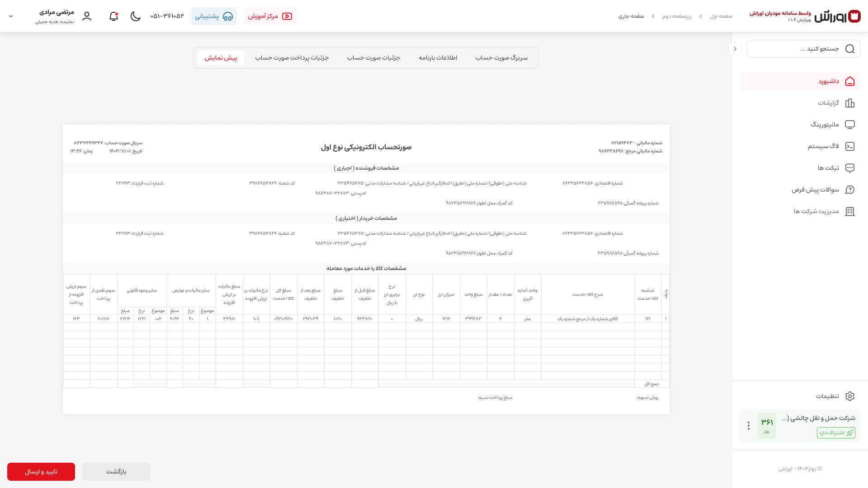Screen dimensions: 868x488
Task: Click the اشتراک دارد subscription badge
Action: point(836,433)
